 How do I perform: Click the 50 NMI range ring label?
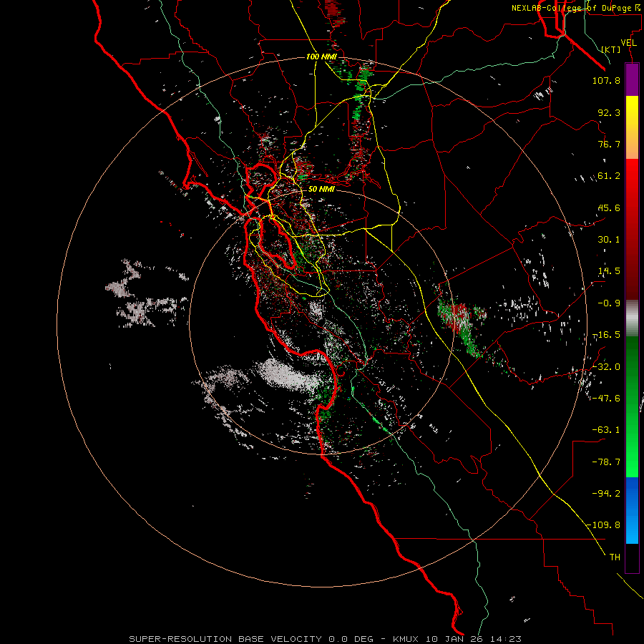tap(321, 189)
